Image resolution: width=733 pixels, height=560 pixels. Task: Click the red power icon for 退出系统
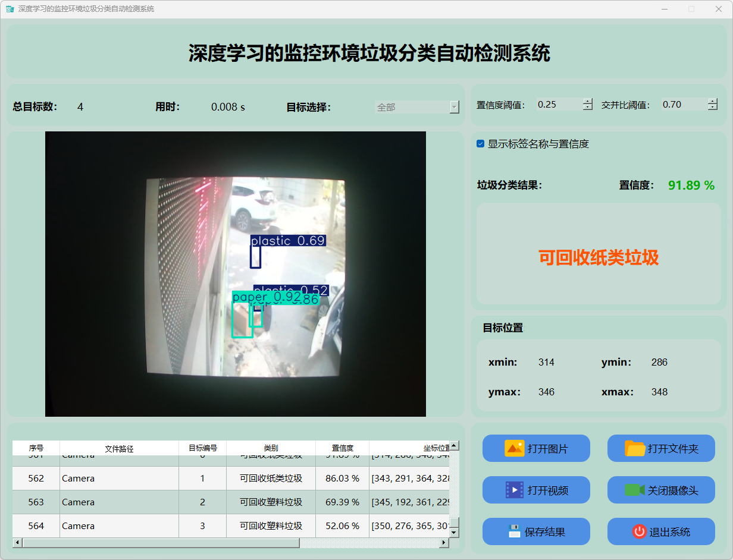[639, 531]
